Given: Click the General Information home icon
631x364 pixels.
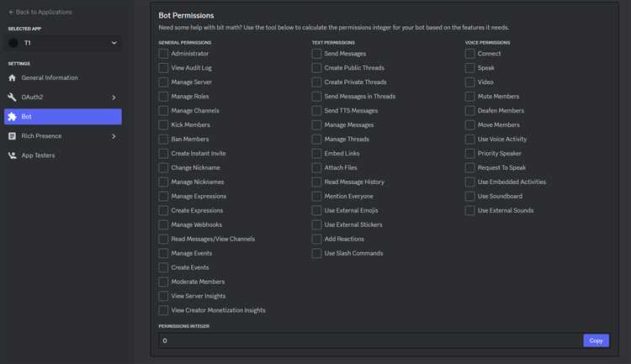Looking at the screenshot, I should tap(12, 77).
